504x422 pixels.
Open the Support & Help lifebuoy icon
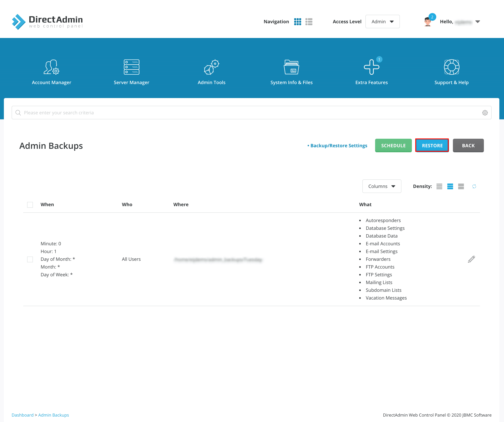[x=451, y=67]
